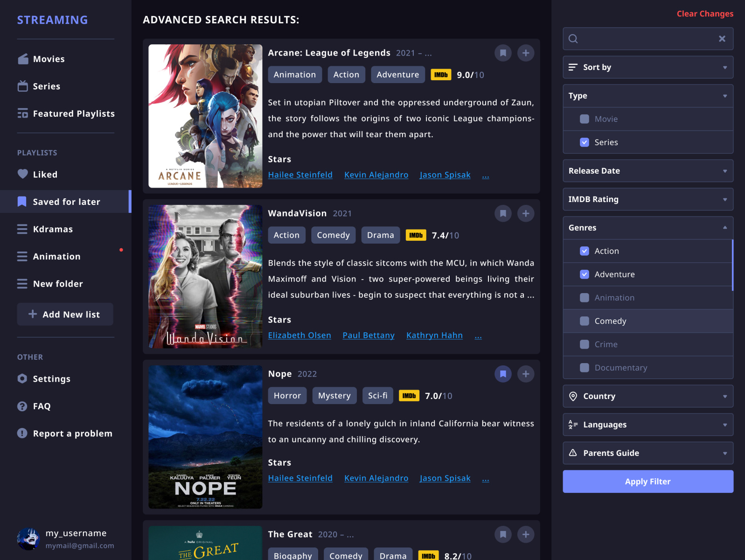Open Kathryn Hahn's star page
The width and height of the screenshot is (745, 560).
coord(434,336)
